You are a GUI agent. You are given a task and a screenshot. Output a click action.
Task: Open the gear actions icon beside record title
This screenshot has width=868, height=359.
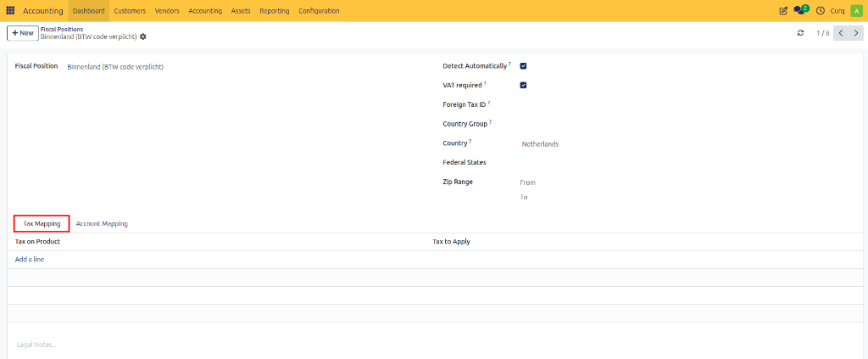(142, 36)
